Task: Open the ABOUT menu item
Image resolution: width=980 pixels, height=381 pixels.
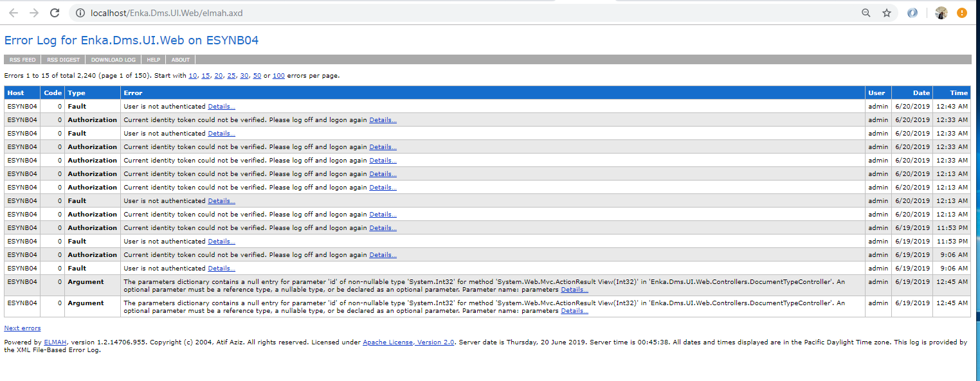Action: coord(181,60)
